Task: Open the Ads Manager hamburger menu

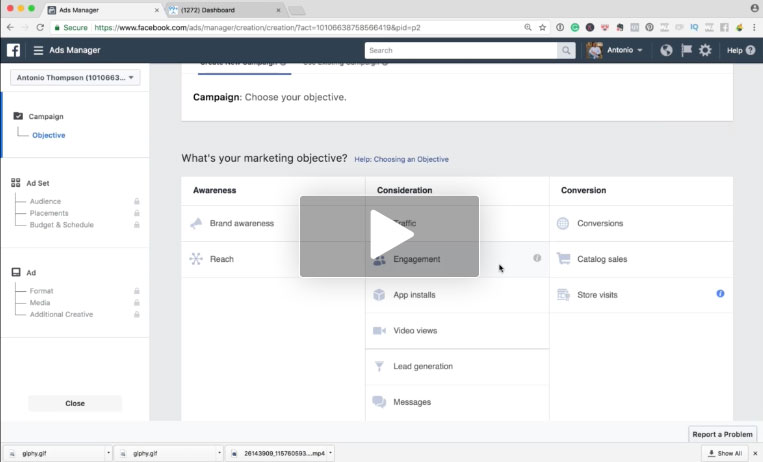Action: click(x=38, y=50)
